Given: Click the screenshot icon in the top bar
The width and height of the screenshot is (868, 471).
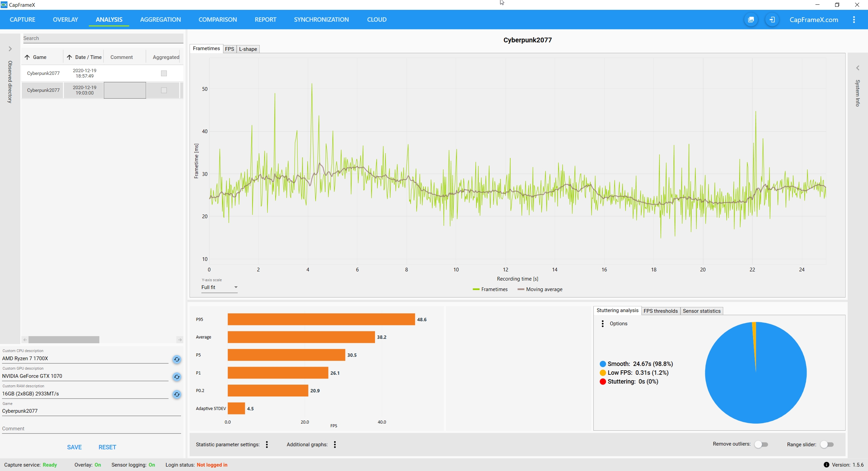Looking at the screenshot, I should coord(751,20).
